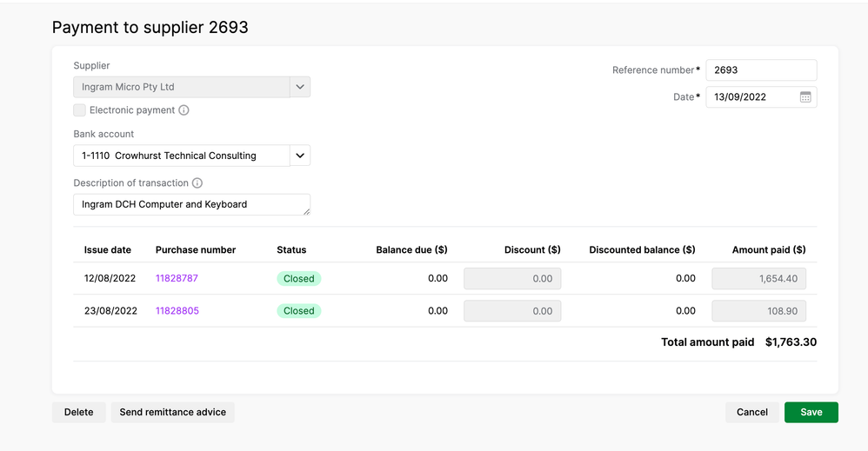Screen dimensions: 868x451
Task: Click the Reference number field
Action: point(760,70)
